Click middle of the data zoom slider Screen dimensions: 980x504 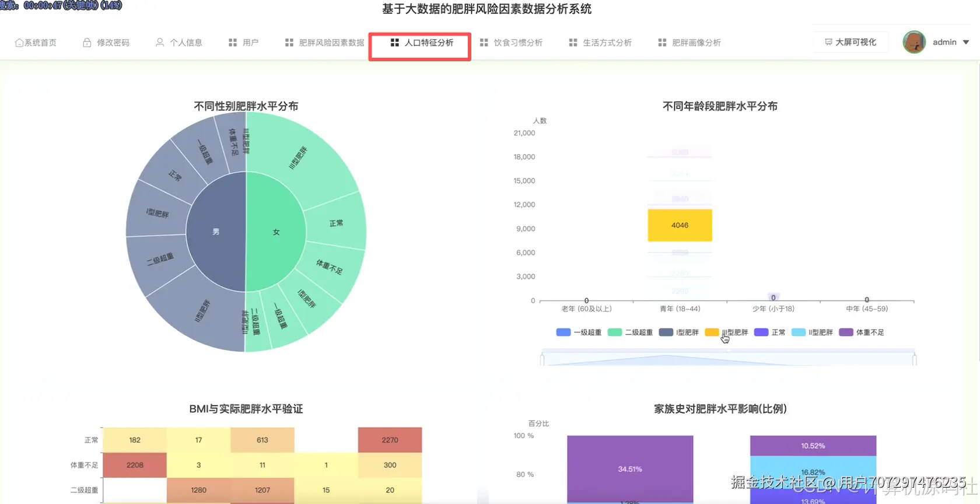click(x=729, y=358)
